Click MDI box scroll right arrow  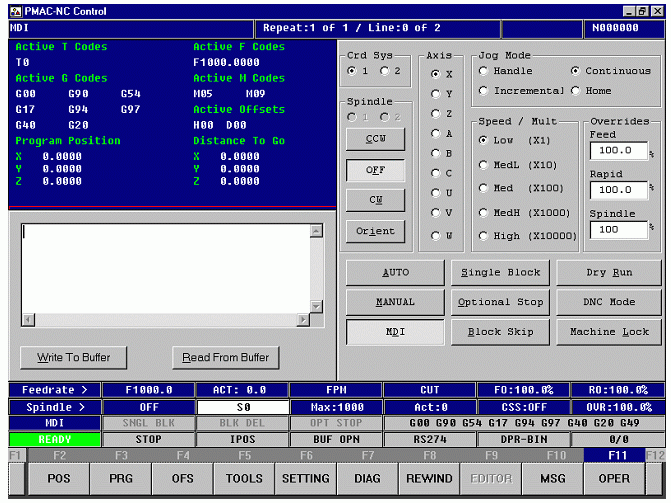[x=303, y=320]
